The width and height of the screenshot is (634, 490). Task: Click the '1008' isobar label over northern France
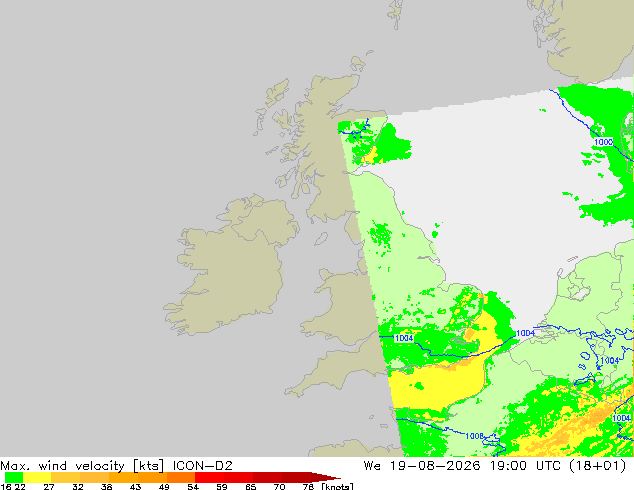click(x=474, y=436)
